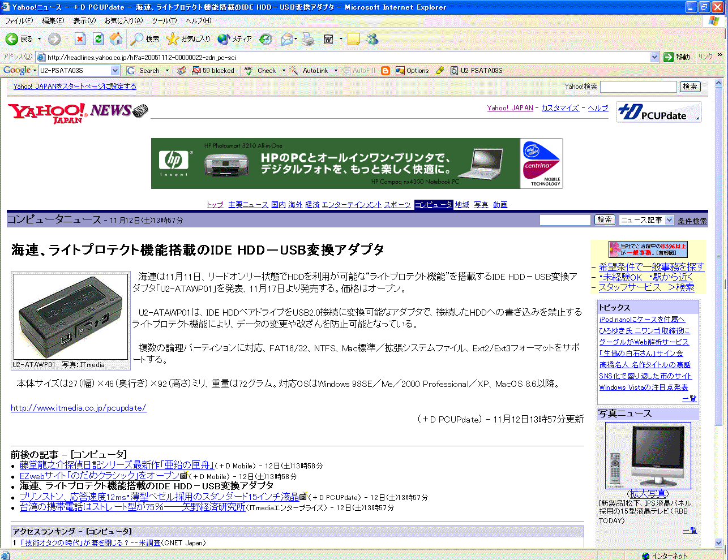Open the カスタマイズ link
This screenshot has width=728, height=560.
[560, 108]
